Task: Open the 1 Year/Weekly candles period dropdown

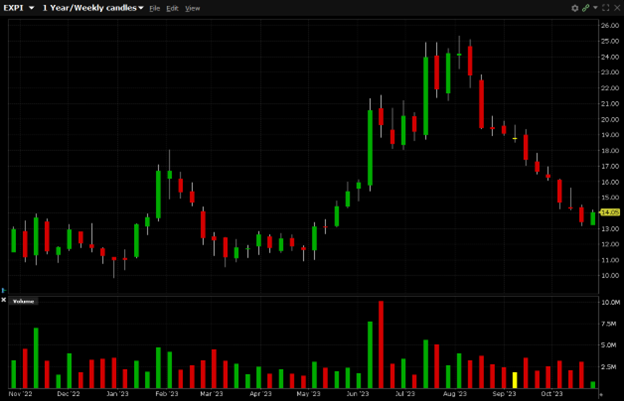Action: pos(93,8)
